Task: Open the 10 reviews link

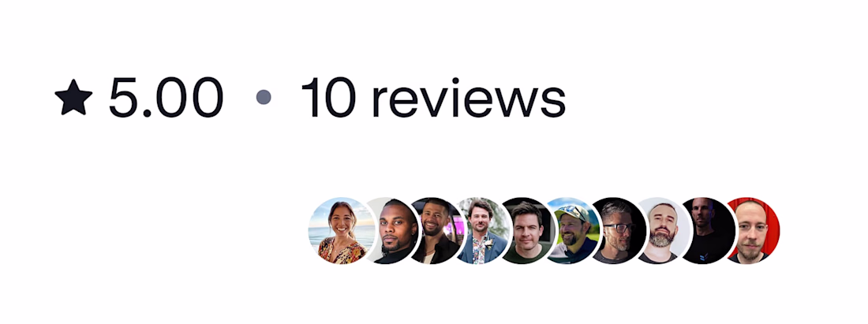Action: (x=433, y=97)
